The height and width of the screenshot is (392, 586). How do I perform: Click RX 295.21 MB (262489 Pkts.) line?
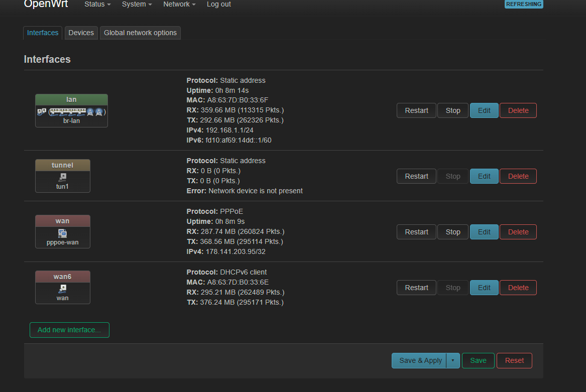[x=236, y=293]
